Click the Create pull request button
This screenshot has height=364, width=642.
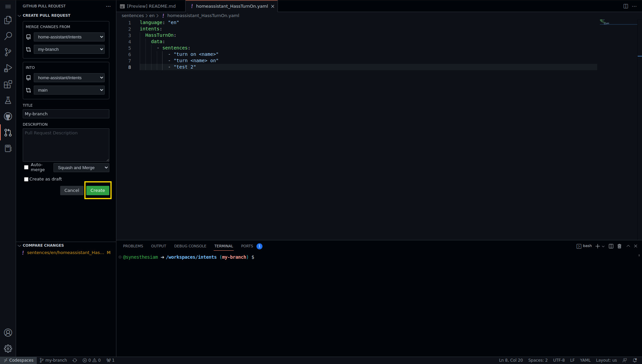[x=97, y=190]
